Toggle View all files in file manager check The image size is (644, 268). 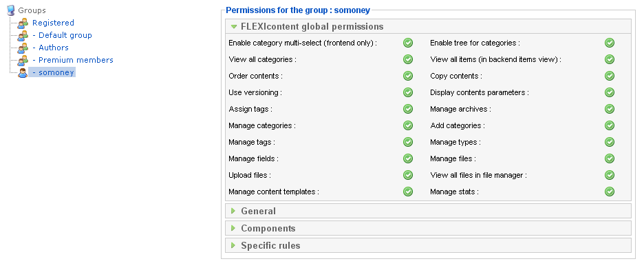[610, 175]
